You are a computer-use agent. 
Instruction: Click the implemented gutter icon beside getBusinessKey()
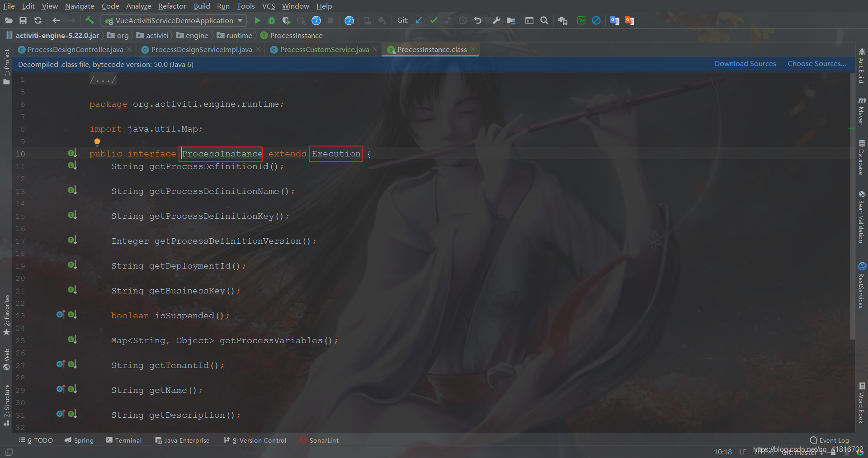[72, 289]
